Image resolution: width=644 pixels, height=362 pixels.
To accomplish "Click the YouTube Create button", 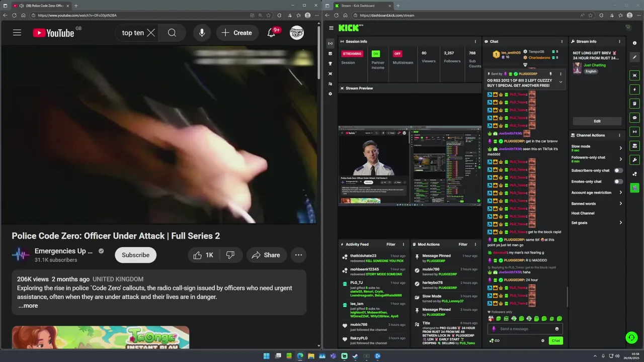I will coord(236,33).
